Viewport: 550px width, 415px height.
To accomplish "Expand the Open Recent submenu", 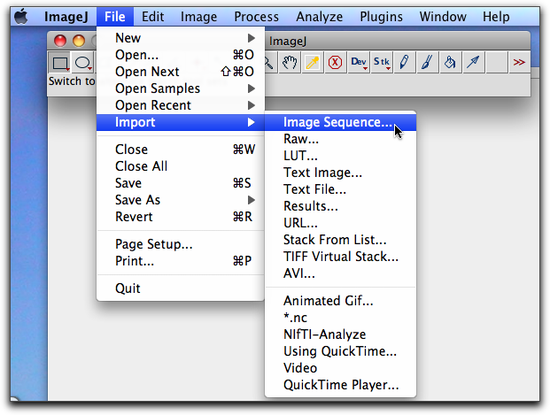I will (x=181, y=105).
